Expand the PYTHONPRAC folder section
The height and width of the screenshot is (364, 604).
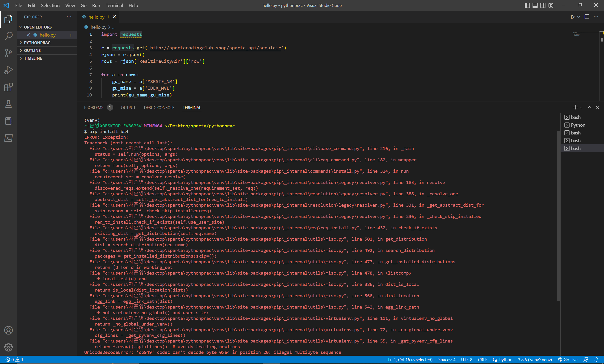pyautogui.click(x=47, y=43)
